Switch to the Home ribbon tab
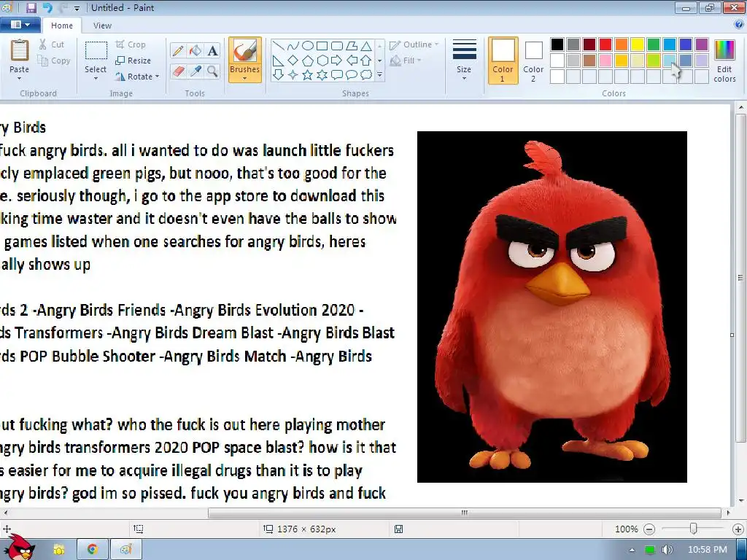 [62, 26]
